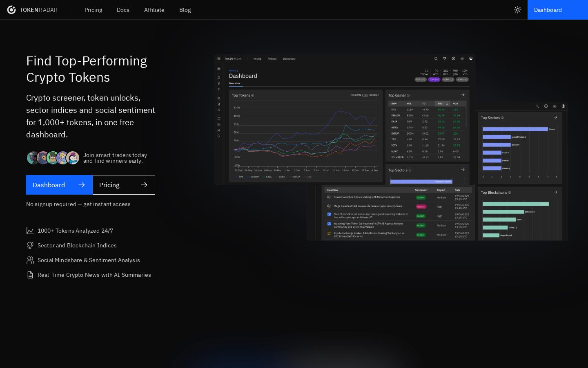The width and height of the screenshot is (588, 368).
Task: Click the main Dashboard preview screenshot
Action: pyautogui.click(x=345, y=120)
